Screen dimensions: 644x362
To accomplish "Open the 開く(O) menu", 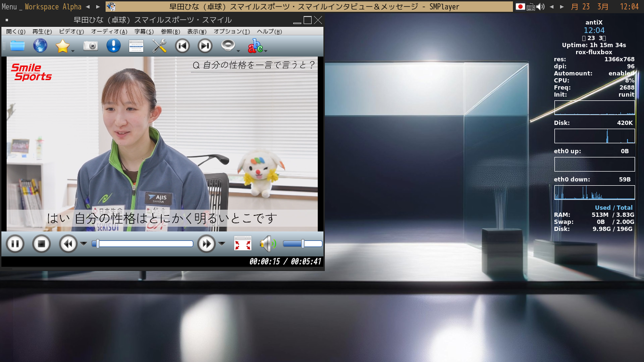I will 16,32.
